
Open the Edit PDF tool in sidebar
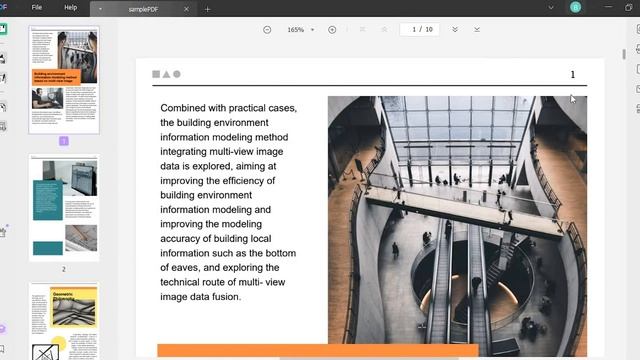point(3,78)
